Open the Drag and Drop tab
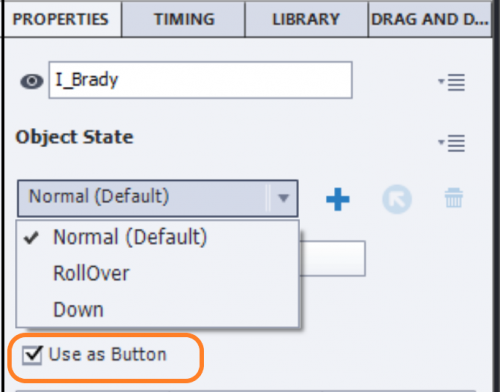This screenshot has height=392, width=500. click(x=430, y=19)
